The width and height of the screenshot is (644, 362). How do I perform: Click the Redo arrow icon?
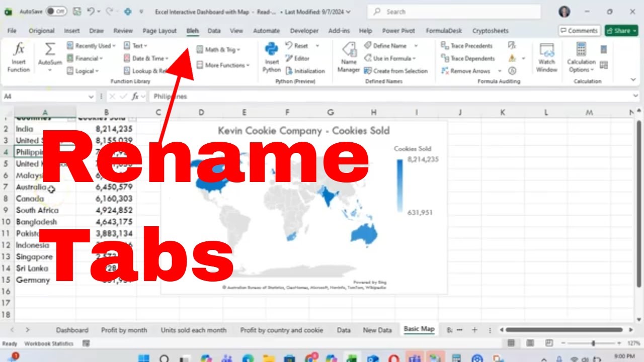pyautogui.click(x=110, y=11)
